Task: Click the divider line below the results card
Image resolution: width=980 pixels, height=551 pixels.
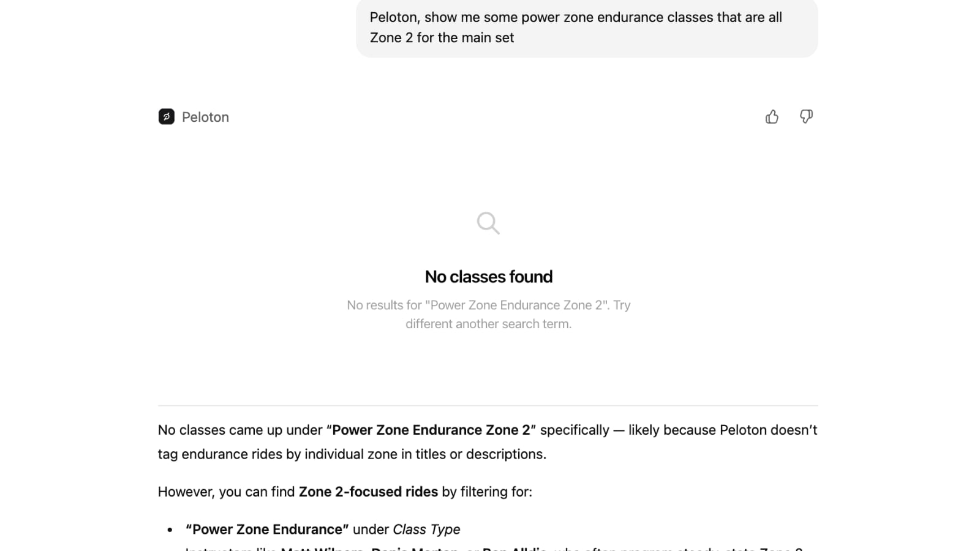Action: click(488, 405)
